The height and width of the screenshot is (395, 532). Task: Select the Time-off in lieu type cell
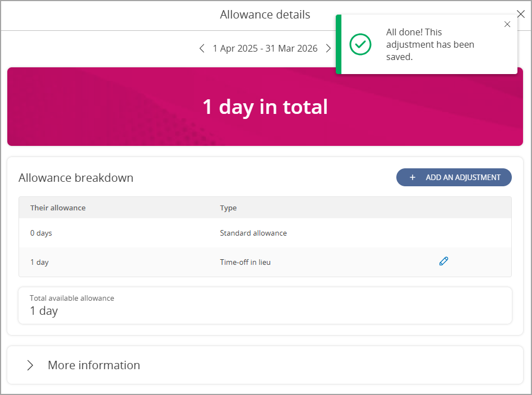(245, 262)
